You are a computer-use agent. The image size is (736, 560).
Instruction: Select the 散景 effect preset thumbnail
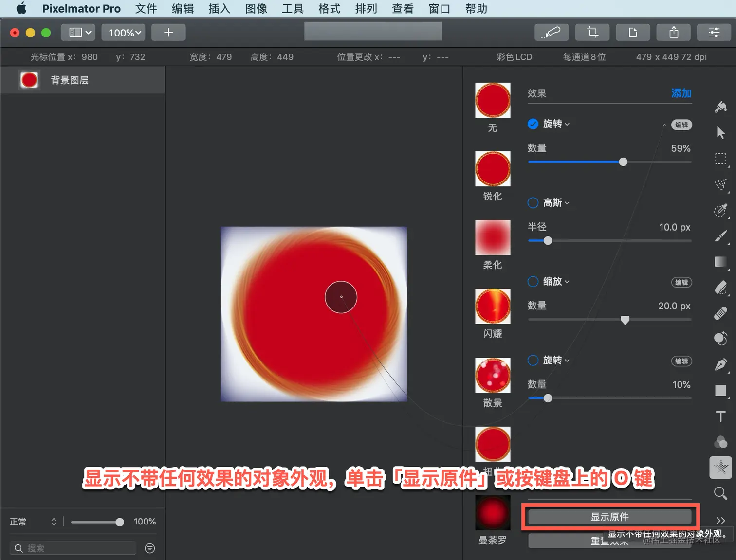click(x=493, y=376)
